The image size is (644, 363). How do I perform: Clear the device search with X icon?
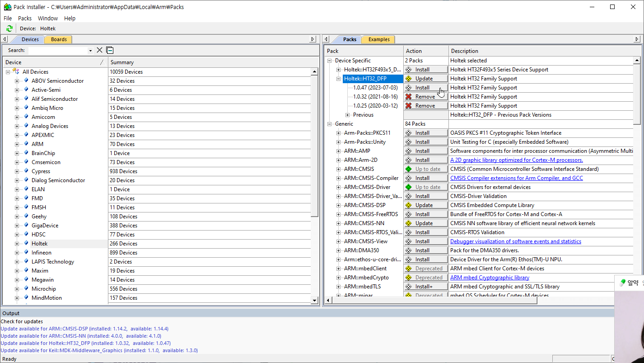tap(100, 50)
